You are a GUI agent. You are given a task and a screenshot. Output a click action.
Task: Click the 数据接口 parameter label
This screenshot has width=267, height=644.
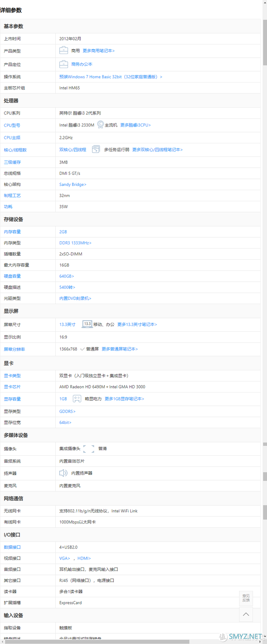pyautogui.click(x=13, y=547)
